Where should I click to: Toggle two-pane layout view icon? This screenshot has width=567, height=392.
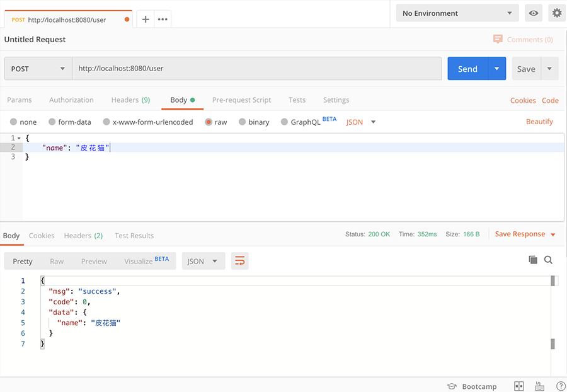(519, 386)
